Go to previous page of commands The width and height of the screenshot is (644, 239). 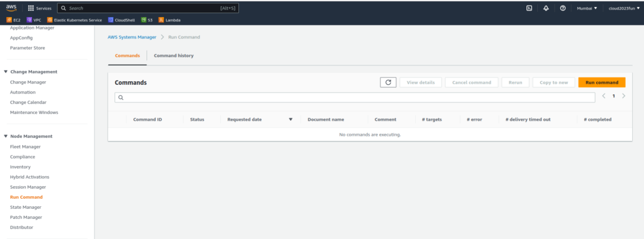604,96
